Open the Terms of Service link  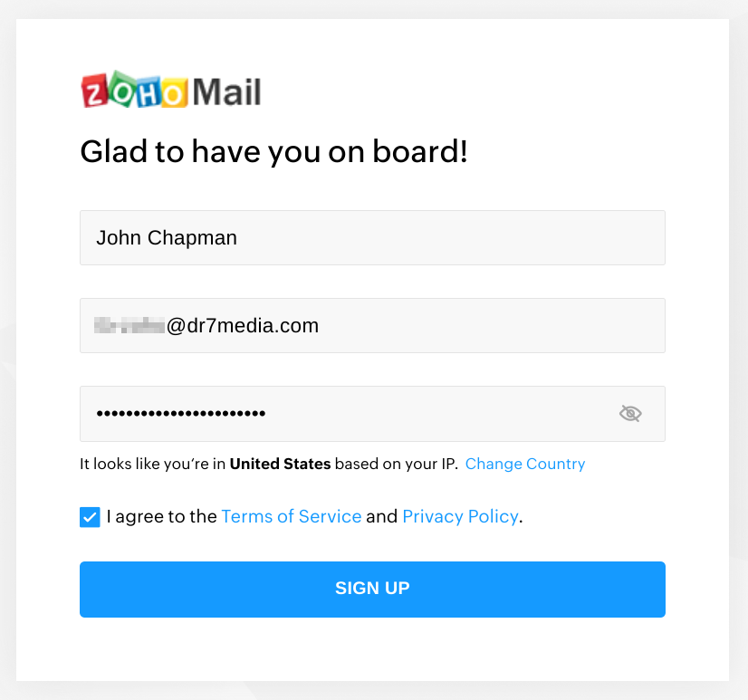[x=292, y=517]
